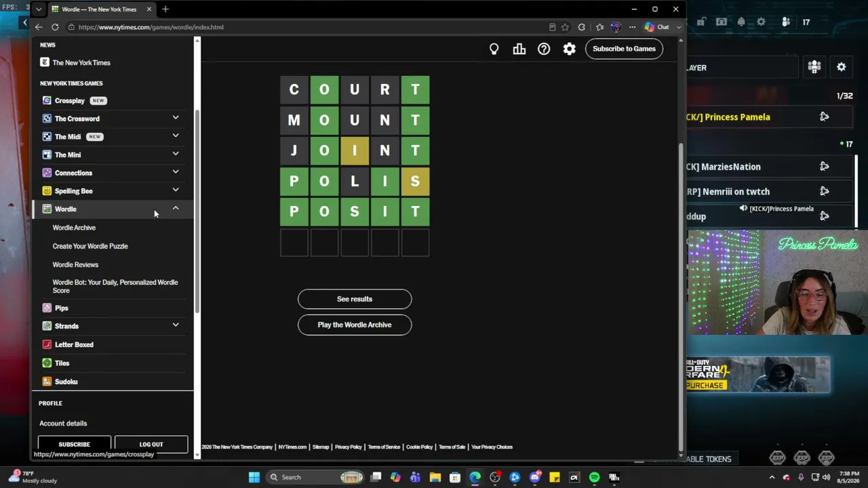
Task: Expand the Strands submenu
Action: tap(176, 325)
